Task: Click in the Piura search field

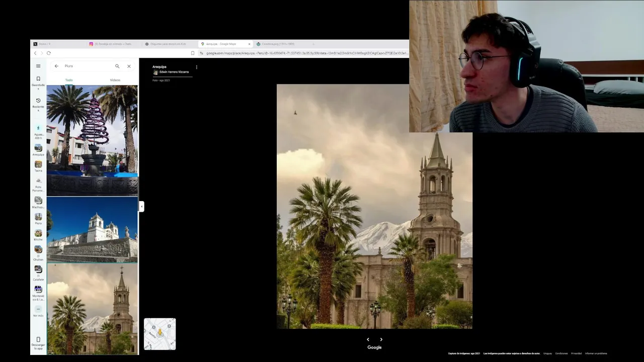Action: click(x=88, y=66)
